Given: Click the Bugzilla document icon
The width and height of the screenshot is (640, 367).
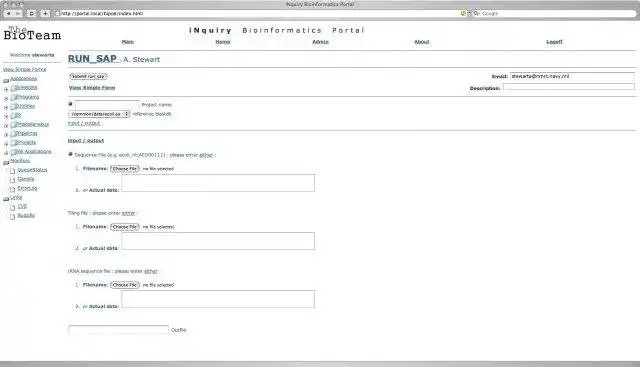Looking at the screenshot, I should coord(13,216).
